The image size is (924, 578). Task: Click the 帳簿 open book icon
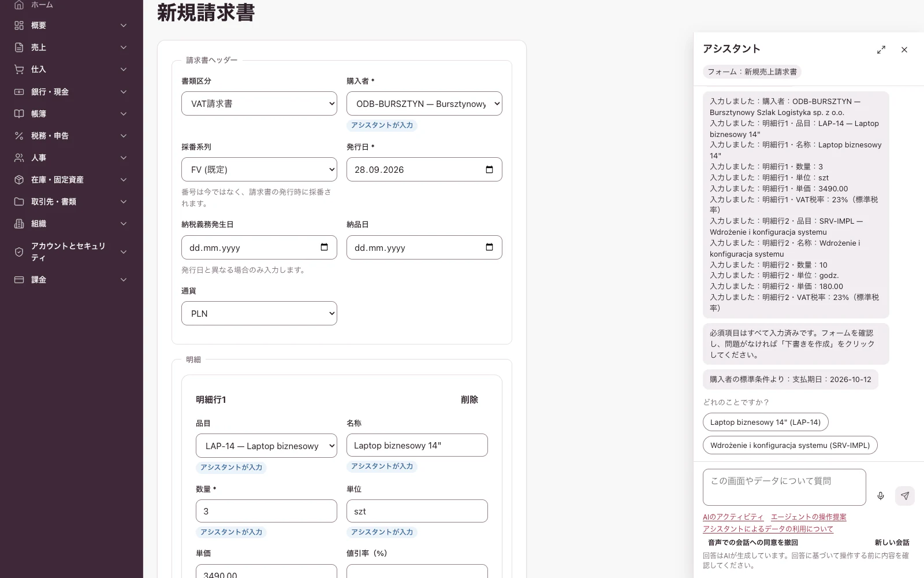[19, 114]
